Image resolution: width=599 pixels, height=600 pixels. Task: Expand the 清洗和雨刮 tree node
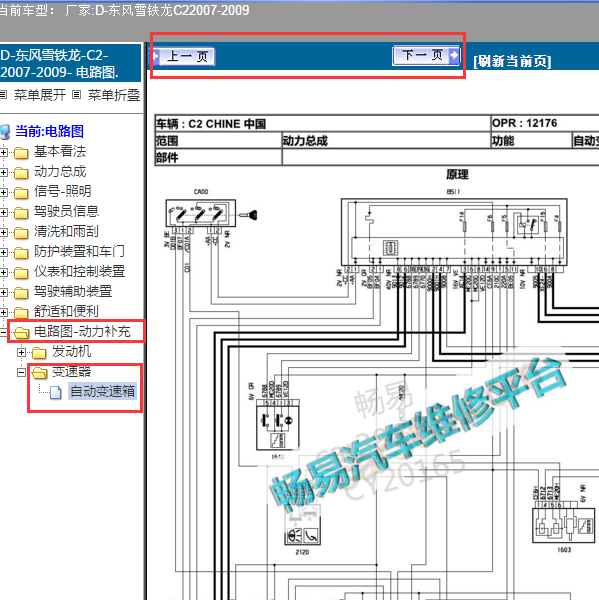(x=3, y=232)
